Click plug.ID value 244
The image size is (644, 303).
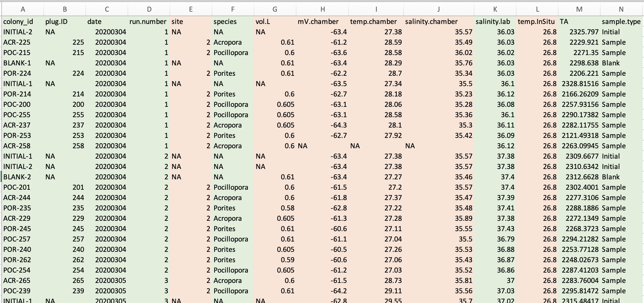pyautogui.click(x=65, y=198)
